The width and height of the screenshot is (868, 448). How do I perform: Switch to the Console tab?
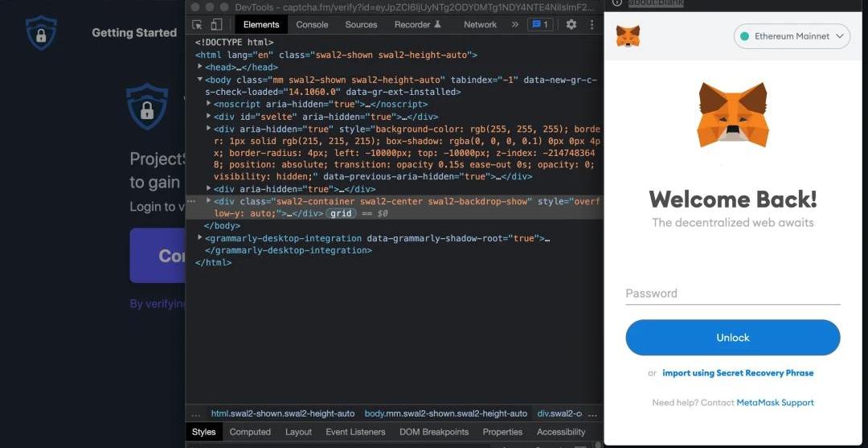tap(312, 25)
